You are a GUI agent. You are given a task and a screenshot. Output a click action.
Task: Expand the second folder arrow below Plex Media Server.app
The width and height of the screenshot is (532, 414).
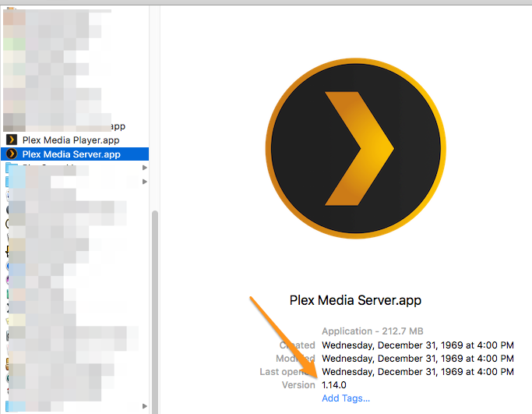tap(145, 182)
